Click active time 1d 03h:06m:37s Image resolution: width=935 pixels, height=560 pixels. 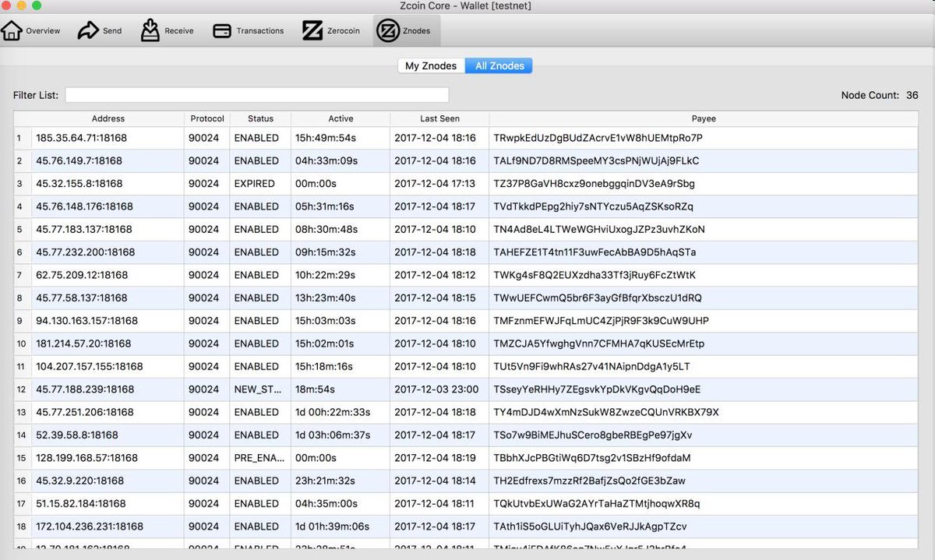tap(333, 435)
